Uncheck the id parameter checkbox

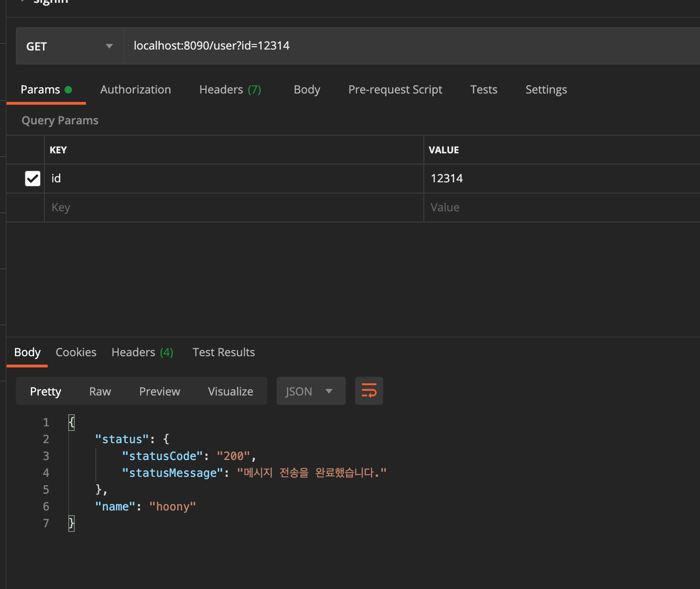[33, 179]
